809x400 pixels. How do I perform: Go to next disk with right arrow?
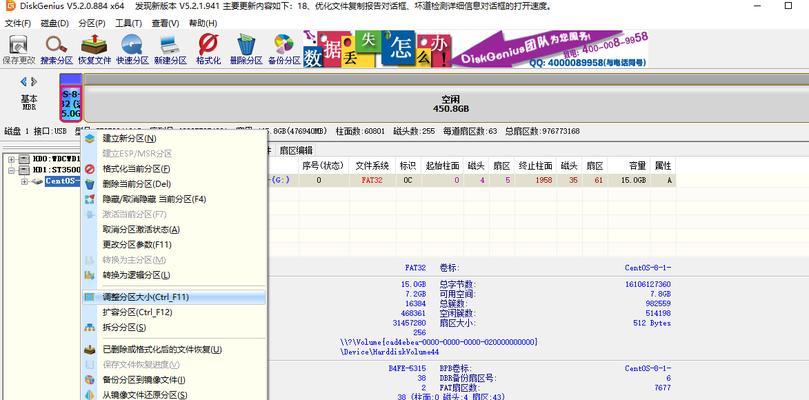[34, 82]
